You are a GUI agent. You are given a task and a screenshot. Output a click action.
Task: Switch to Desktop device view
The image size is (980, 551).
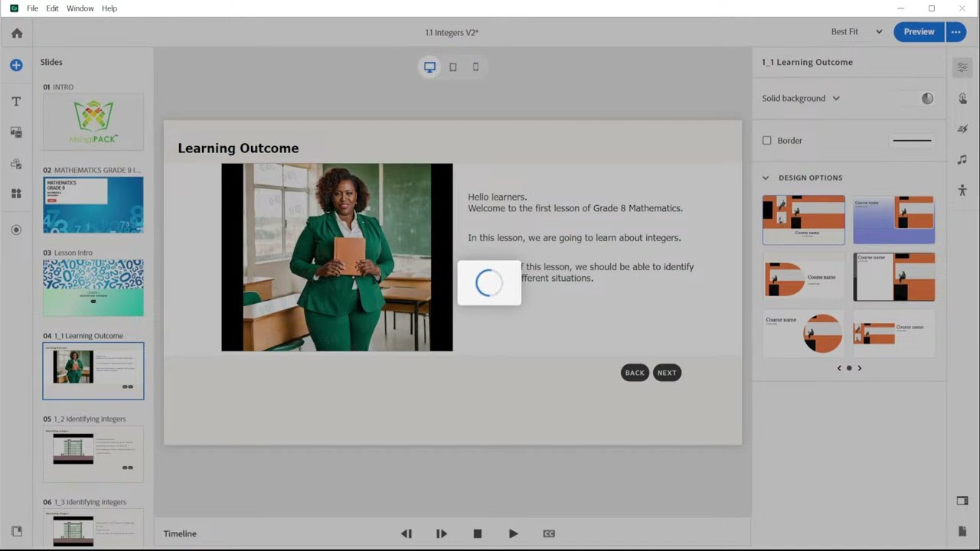pos(430,67)
